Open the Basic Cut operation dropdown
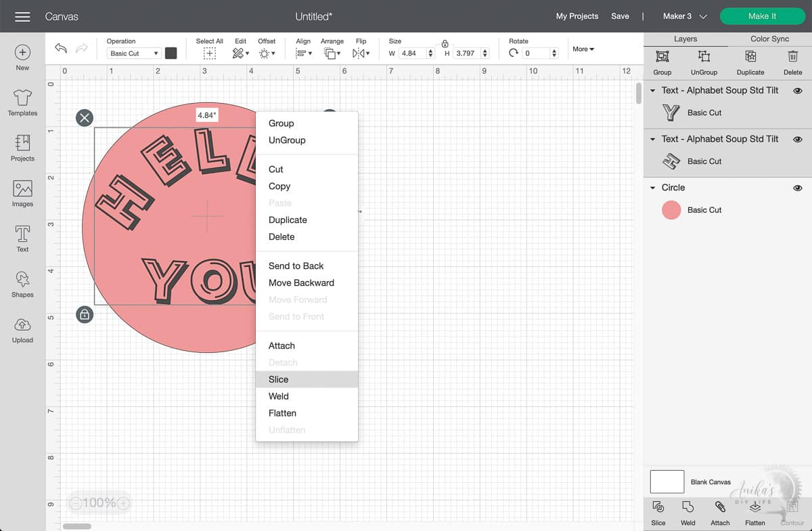This screenshot has width=812, height=531. click(x=133, y=53)
